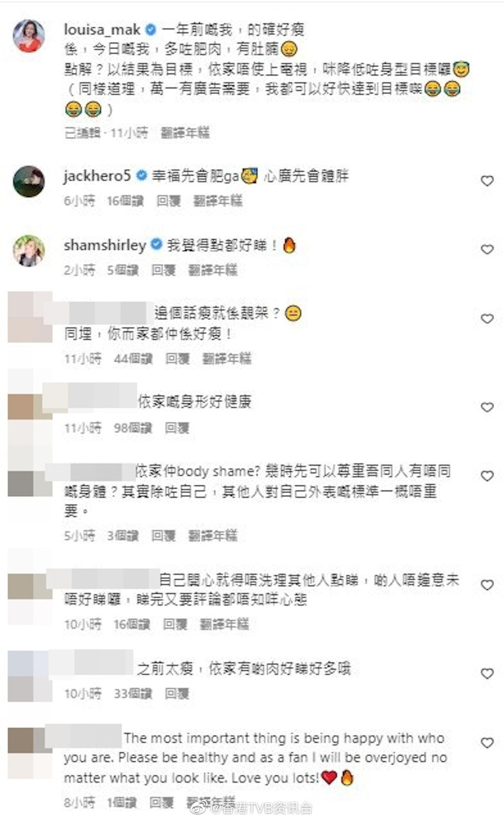View 98 likes on 身形好健康 comment
This screenshot has height=820, width=504.
[x=133, y=428]
